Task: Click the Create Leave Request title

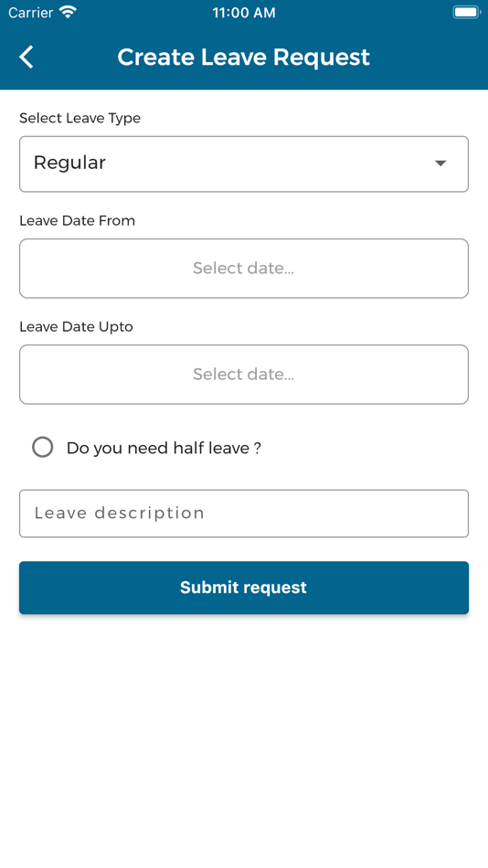Action: point(244,57)
